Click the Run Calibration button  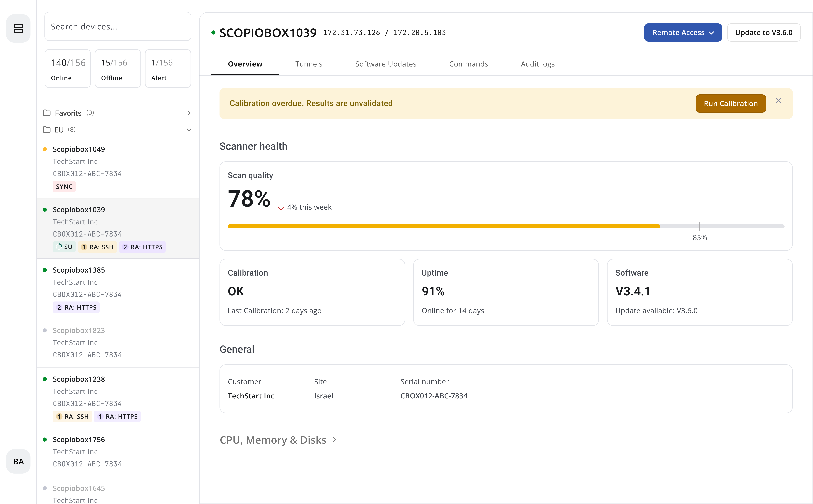731,104
